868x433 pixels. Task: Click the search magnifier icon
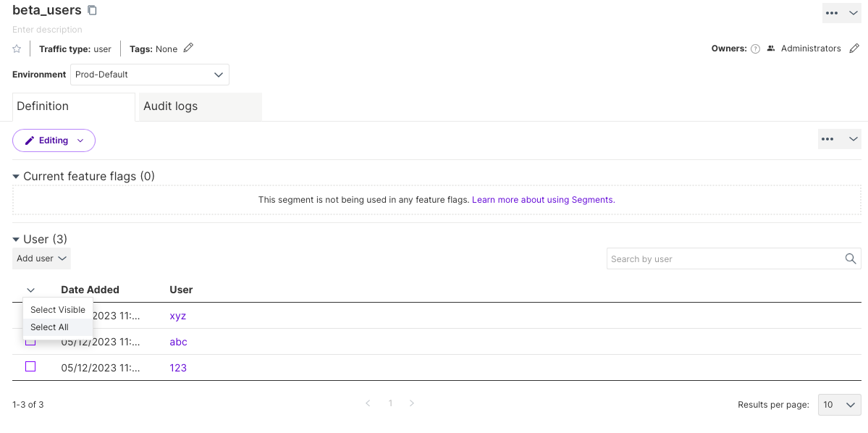851,258
